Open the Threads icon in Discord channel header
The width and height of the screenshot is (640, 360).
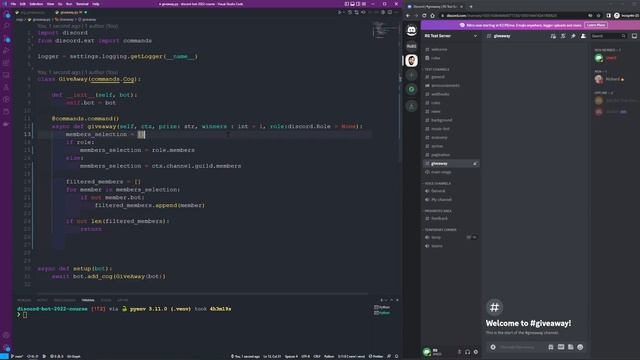click(x=553, y=36)
